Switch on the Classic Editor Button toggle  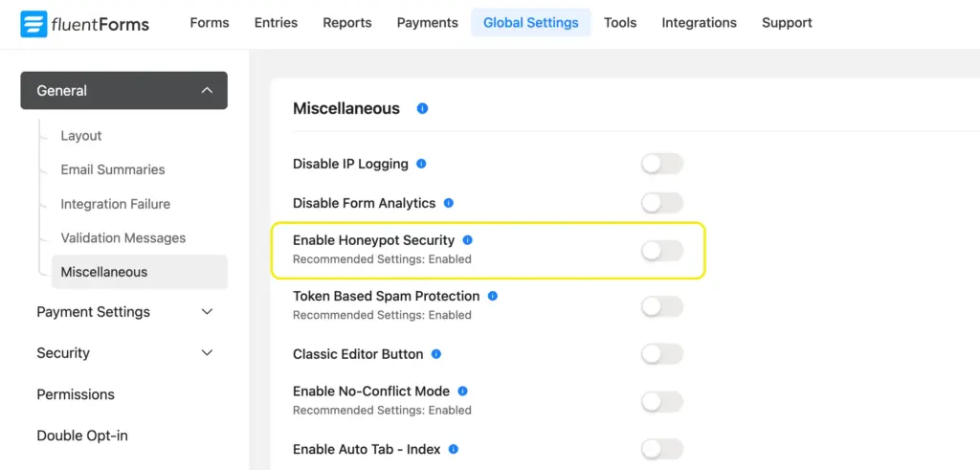tap(661, 354)
